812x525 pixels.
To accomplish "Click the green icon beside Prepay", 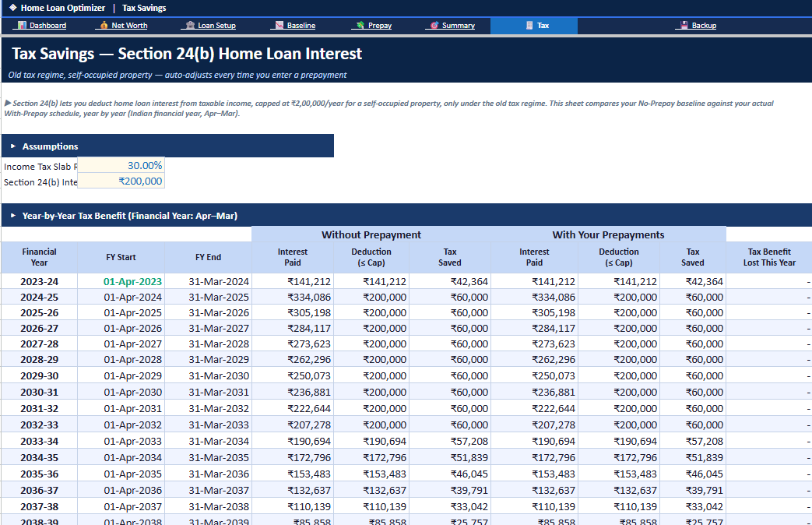I will coord(360,26).
